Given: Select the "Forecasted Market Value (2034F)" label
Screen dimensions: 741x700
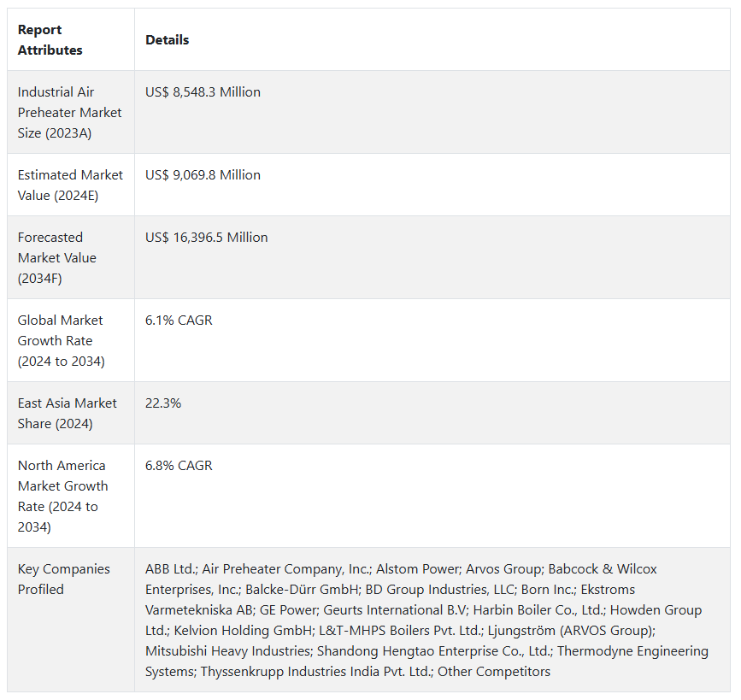Looking at the screenshot, I should [x=57, y=257].
